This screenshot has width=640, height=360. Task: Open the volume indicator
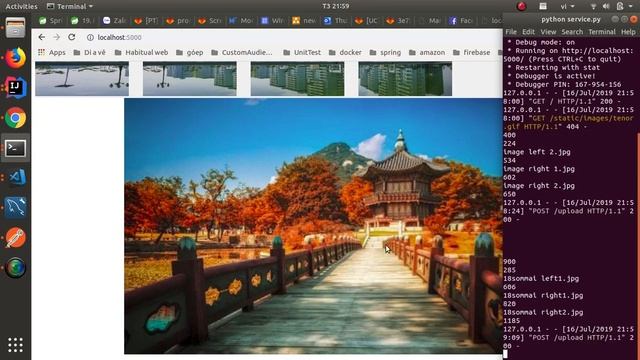pos(606,7)
